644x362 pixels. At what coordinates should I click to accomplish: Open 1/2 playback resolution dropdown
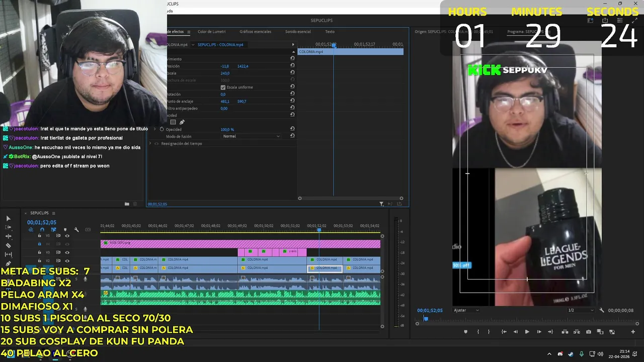click(581, 310)
